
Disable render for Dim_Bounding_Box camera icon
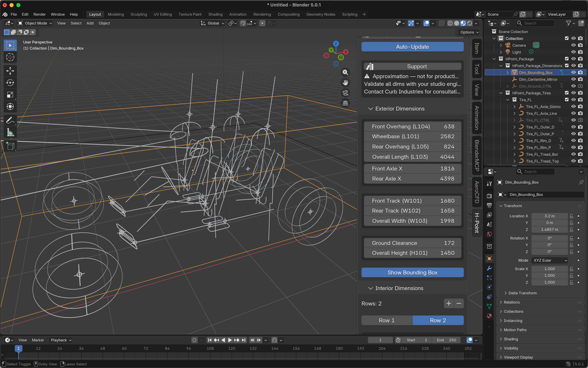click(580, 73)
